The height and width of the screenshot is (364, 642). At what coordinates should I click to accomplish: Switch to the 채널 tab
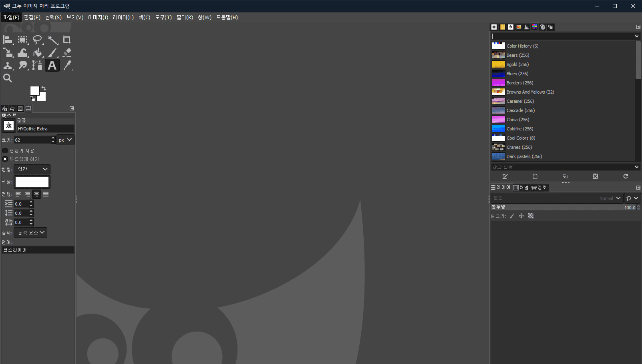tap(521, 188)
